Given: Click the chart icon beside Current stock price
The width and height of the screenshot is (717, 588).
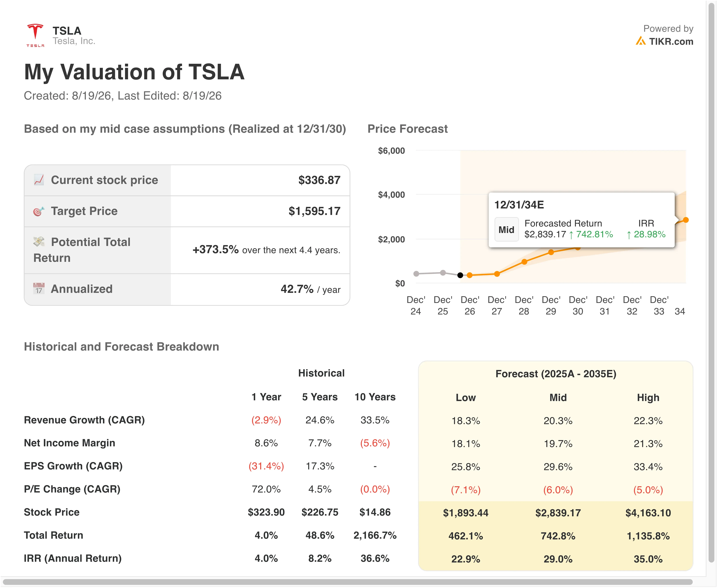Looking at the screenshot, I should click(39, 180).
